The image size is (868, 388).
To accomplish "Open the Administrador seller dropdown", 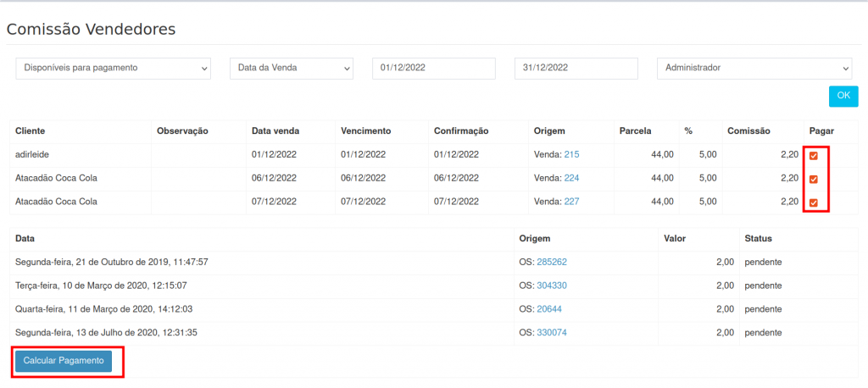I will pyautogui.click(x=754, y=68).
